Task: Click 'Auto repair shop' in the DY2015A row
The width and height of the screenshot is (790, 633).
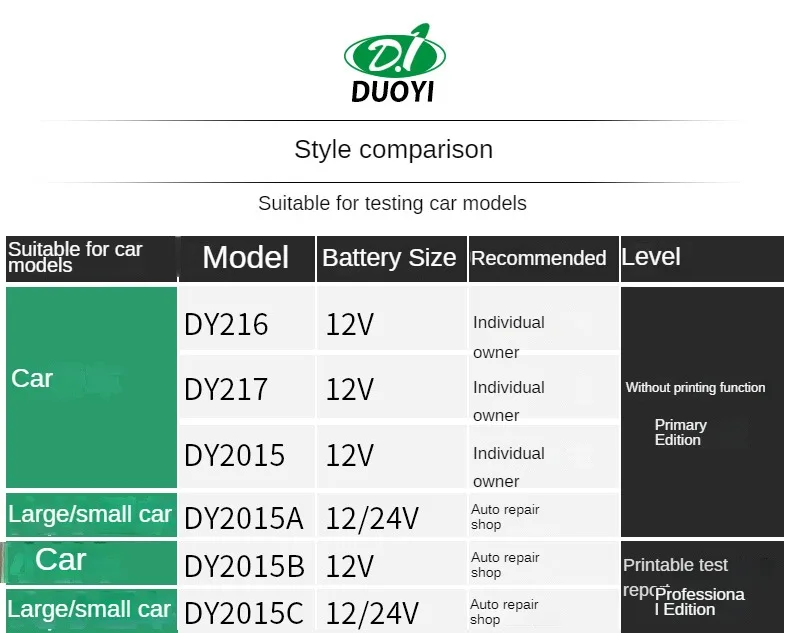Action: [x=505, y=517]
